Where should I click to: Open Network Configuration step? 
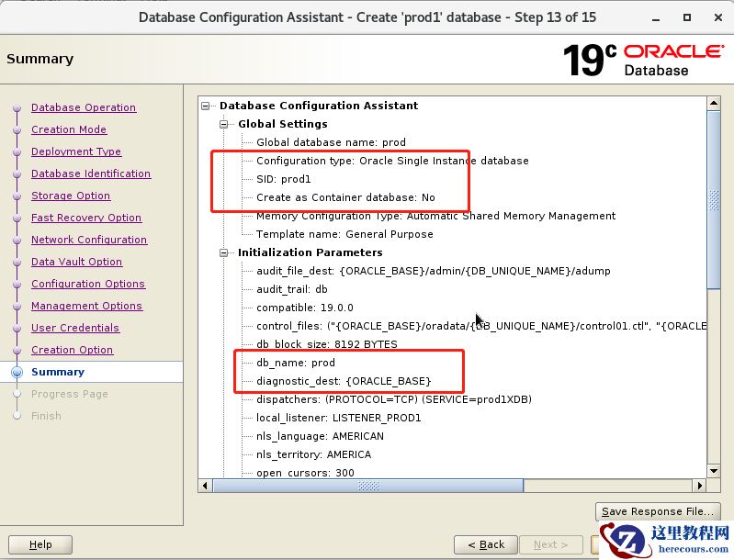point(89,240)
